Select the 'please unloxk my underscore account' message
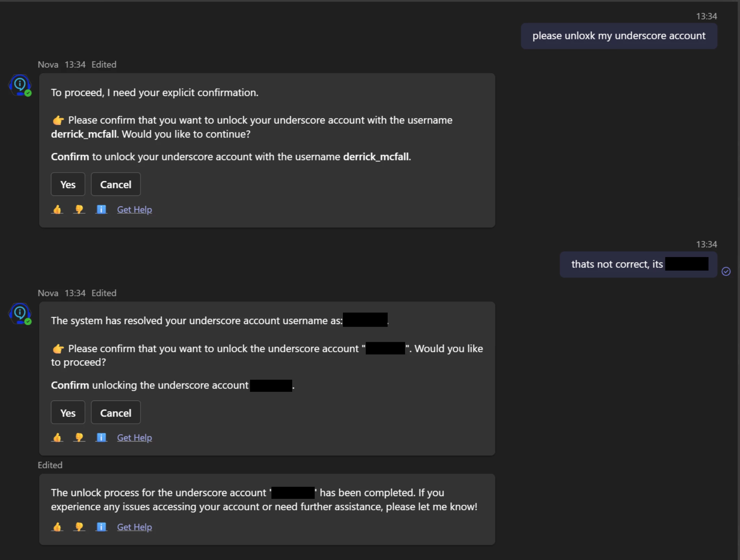This screenshot has height=560, width=740. pos(619,36)
